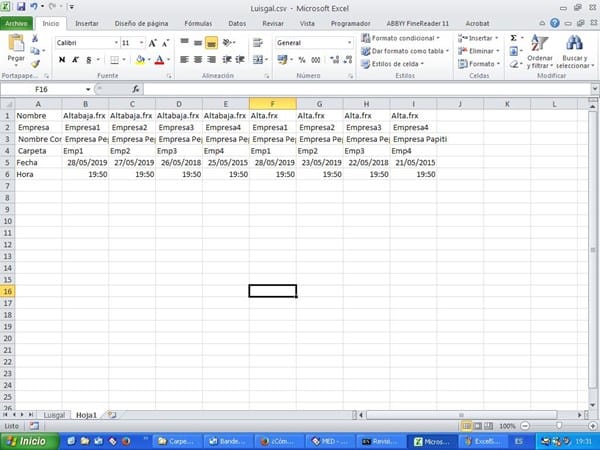The height and width of the screenshot is (450, 600).
Task: Open the Inicio start button
Action: [x=29, y=442]
